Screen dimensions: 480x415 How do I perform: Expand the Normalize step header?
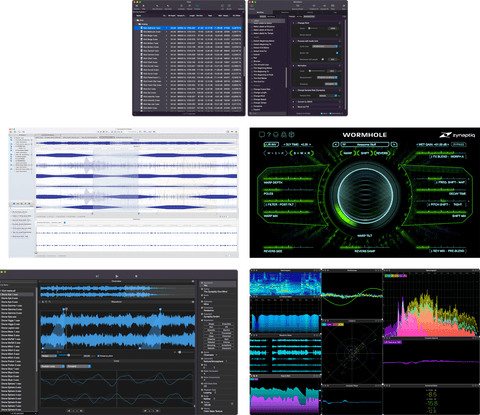coord(316,66)
